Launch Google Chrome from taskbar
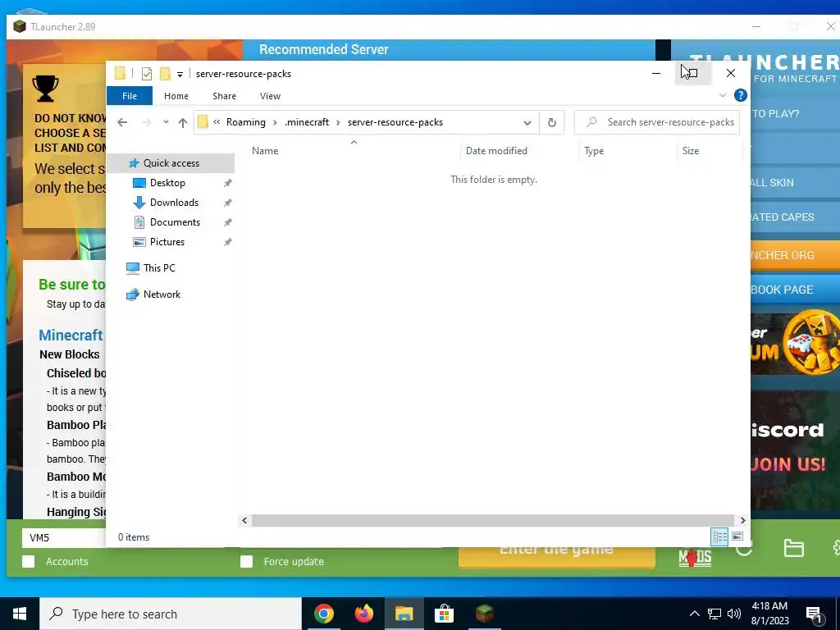This screenshot has width=840, height=630. coord(323,614)
